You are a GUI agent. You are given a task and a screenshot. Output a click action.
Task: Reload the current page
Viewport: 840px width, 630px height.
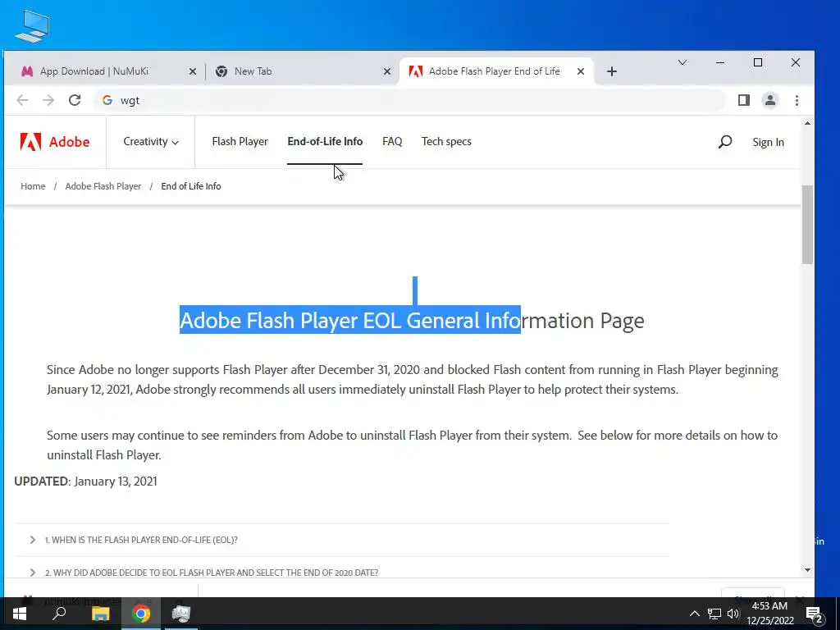pos(75,100)
